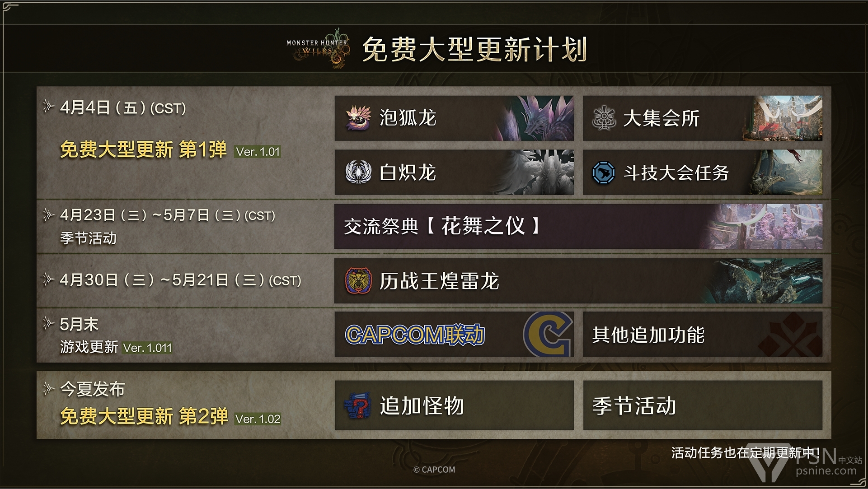The width and height of the screenshot is (868, 489).
Task: Click the 历战王煌雷龙 monster icon
Action: coord(358,281)
